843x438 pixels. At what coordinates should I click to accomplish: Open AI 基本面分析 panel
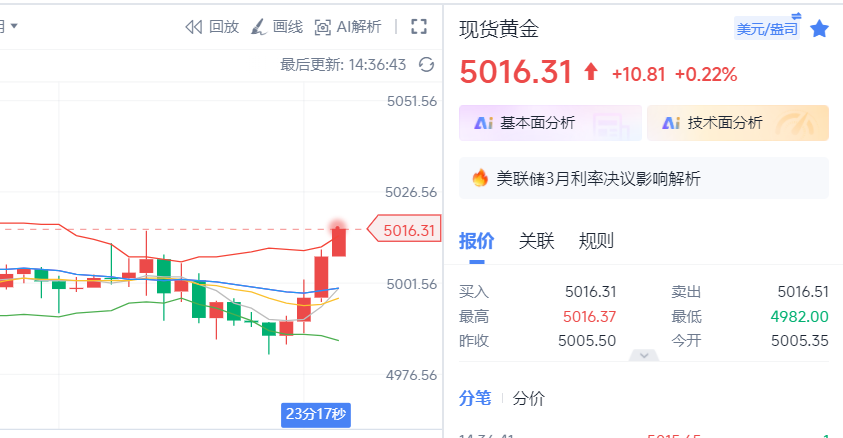(x=550, y=123)
